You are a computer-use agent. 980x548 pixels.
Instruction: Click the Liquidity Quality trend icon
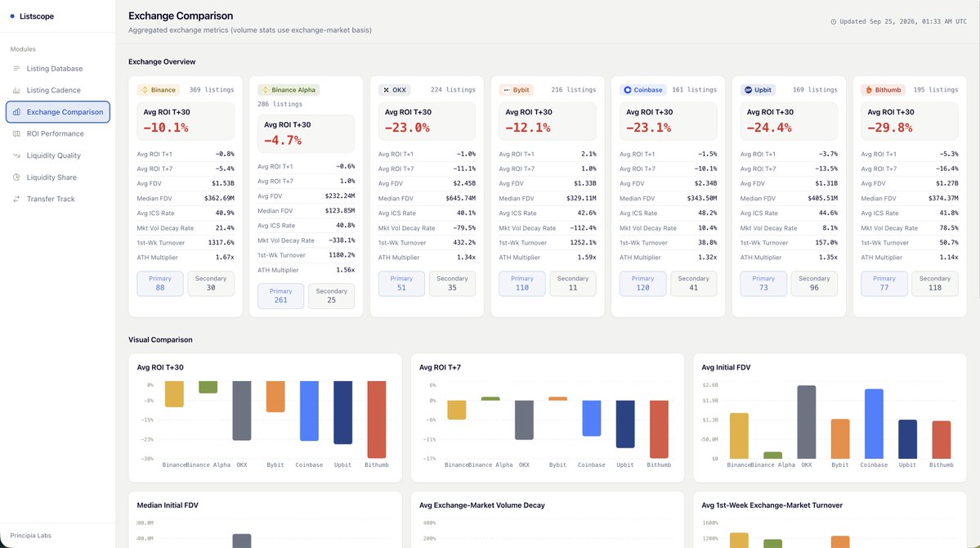[x=16, y=155]
